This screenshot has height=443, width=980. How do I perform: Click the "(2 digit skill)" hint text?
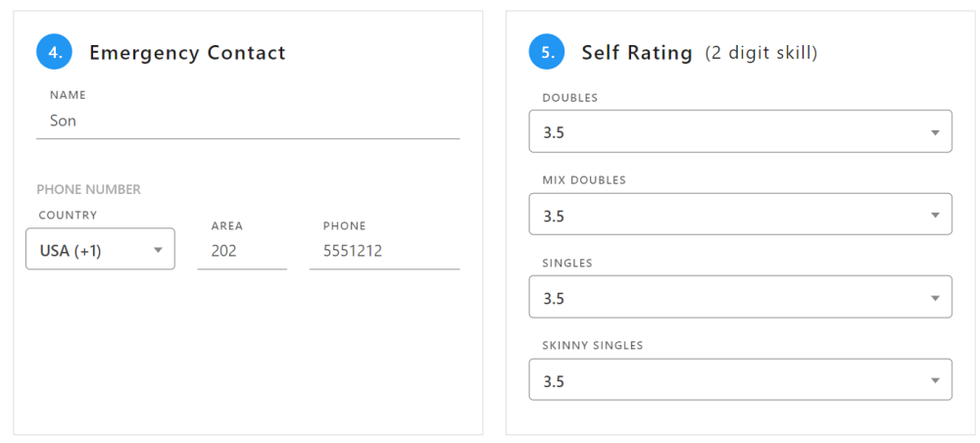click(761, 53)
